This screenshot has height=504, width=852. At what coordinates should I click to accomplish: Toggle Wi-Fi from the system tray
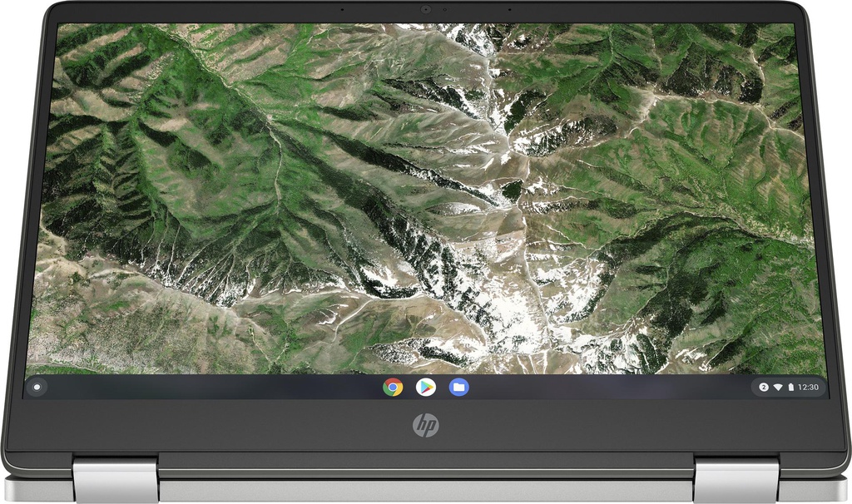[778, 387]
